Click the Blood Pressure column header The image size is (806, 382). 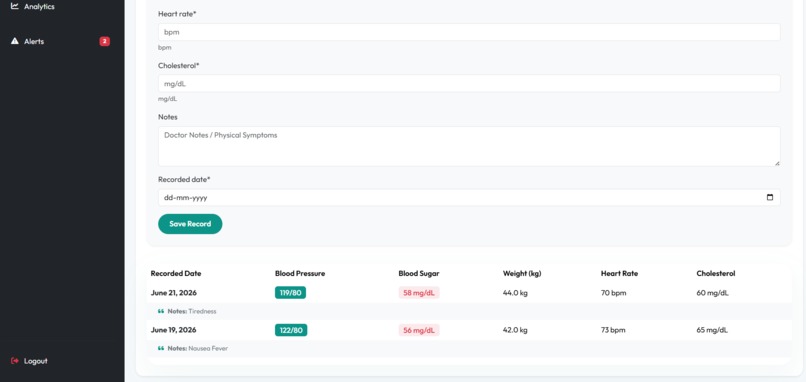click(x=300, y=274)
